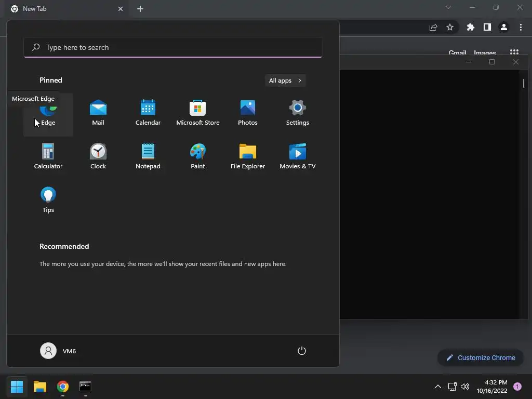The width and height of the screenshot is (532, 399).
Task: Open File Explorer from the taskbar
Action: (x=40, y=387)
